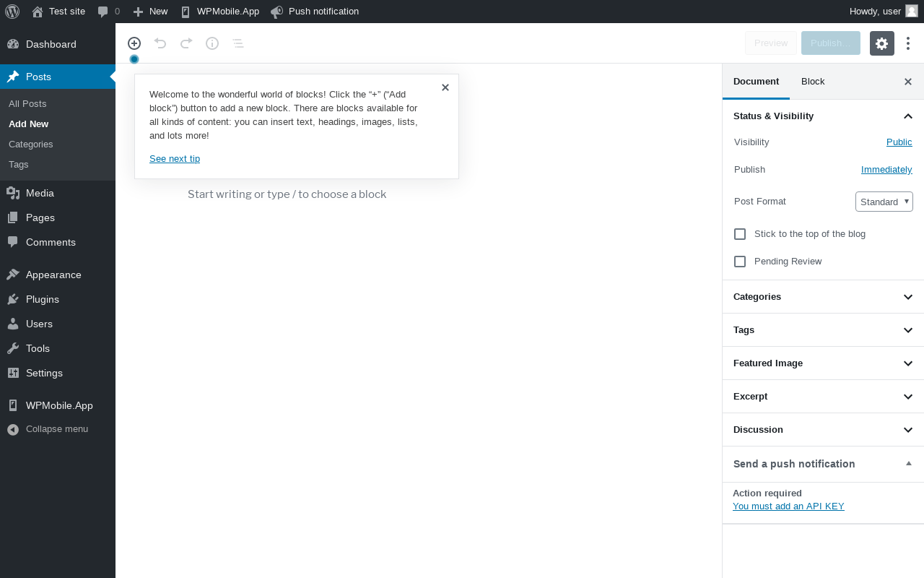Screen dimensions: 924x578
Task: Expand the Excerpt panel
Action: click(823, 397)
